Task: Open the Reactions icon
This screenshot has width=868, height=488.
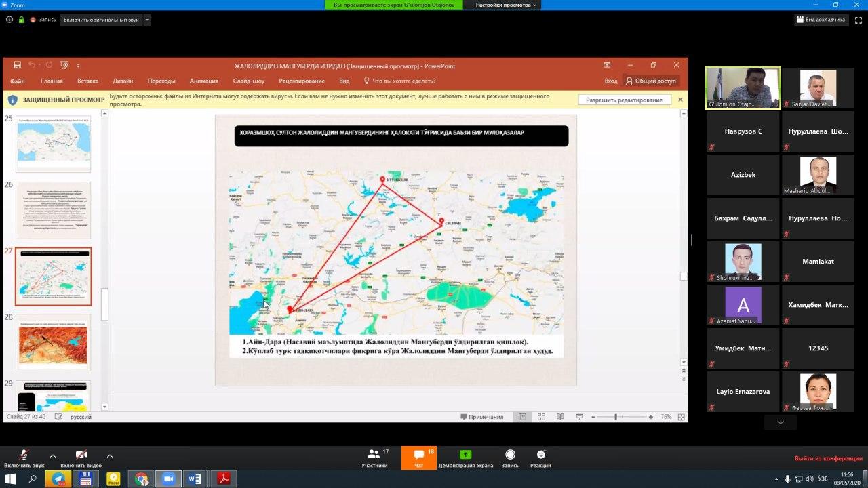Action: [540, 457]
